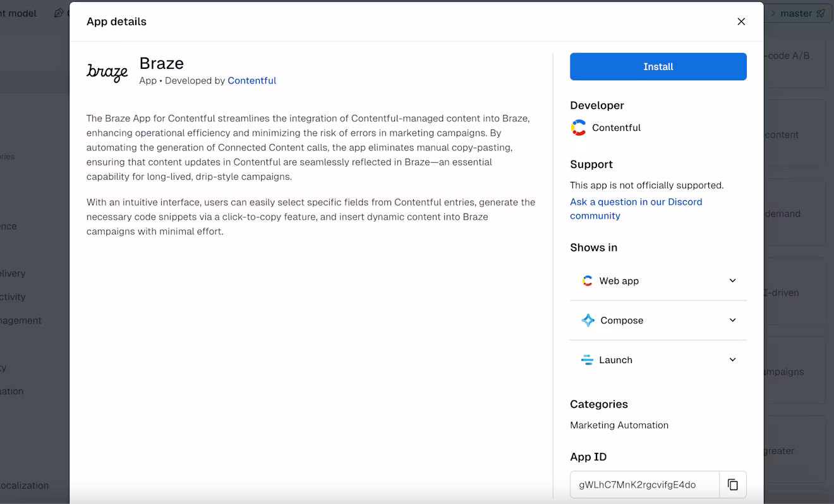Click the Web app icon
This screenshot has height=504, width=834.
coord(587,281)
